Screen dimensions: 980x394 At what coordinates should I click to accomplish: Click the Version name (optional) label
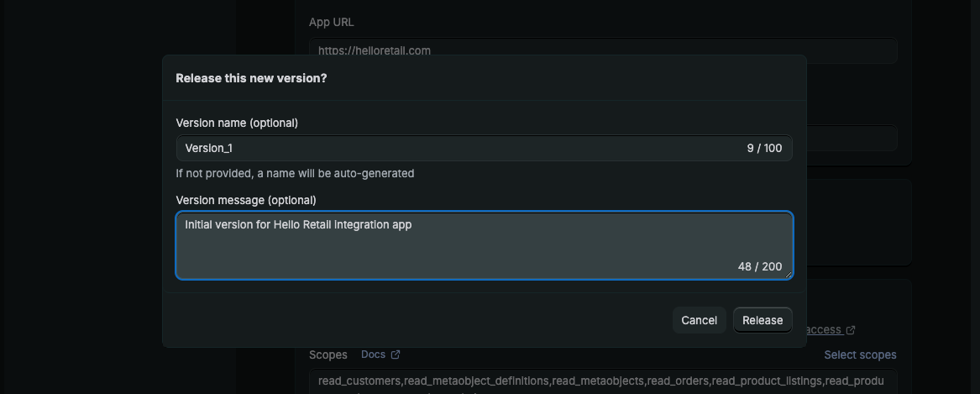point(237,123)
